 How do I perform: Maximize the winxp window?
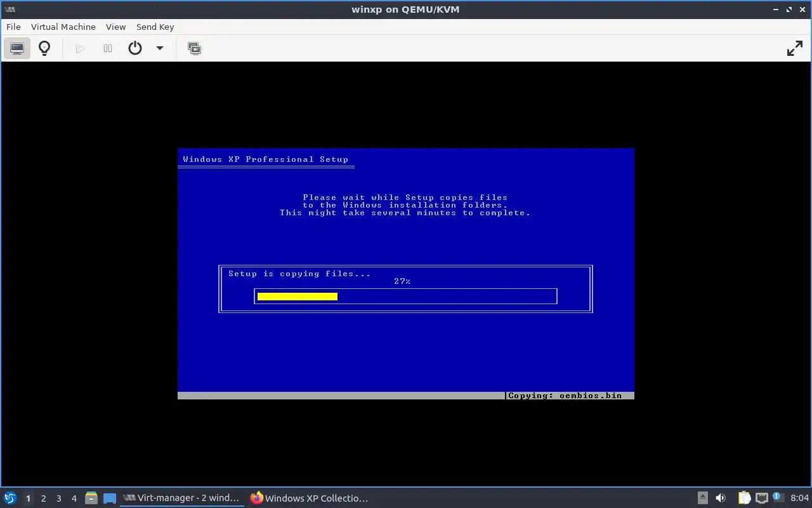[x=789, y=10]
